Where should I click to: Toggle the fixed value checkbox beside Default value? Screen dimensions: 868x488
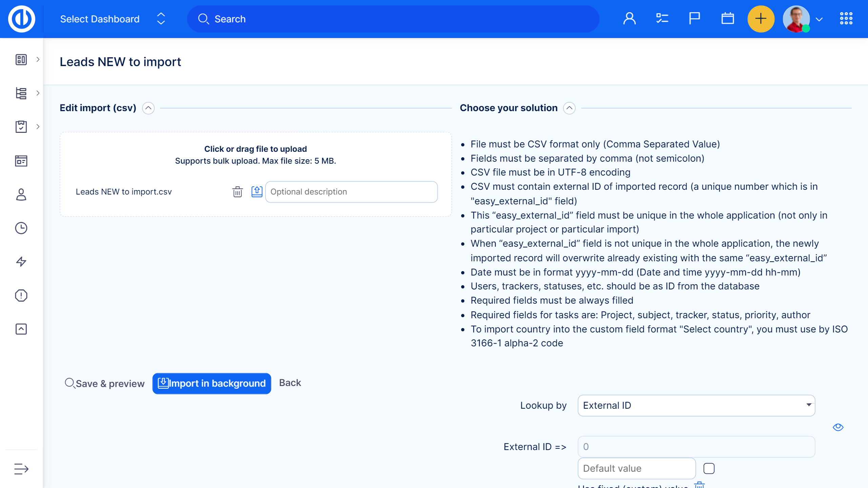click(709, 468)
